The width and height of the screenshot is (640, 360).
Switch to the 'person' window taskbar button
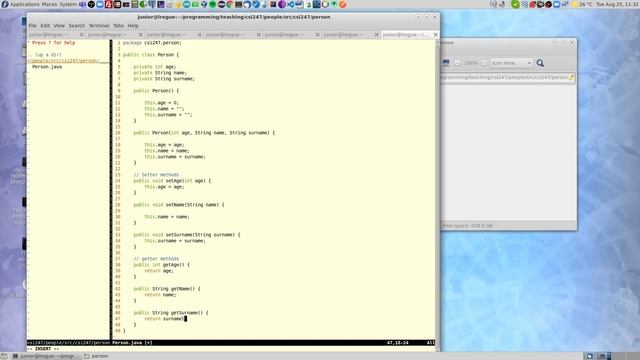point(96,356)
